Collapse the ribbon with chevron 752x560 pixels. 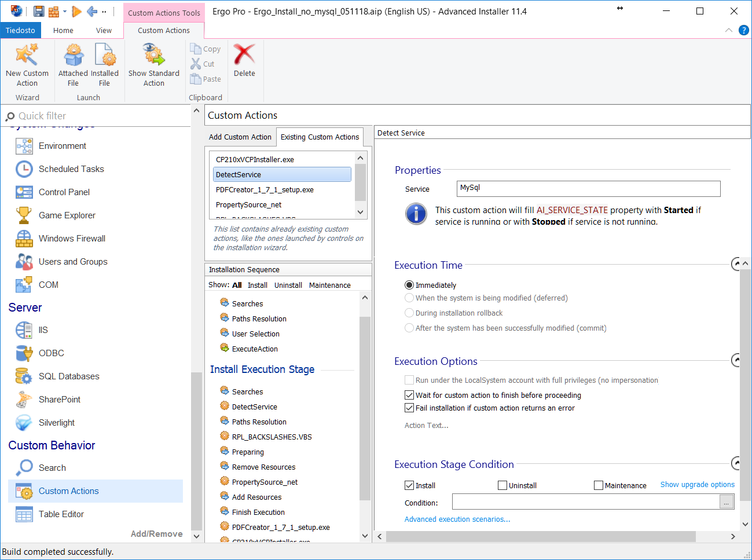click(x=728, y=30)
